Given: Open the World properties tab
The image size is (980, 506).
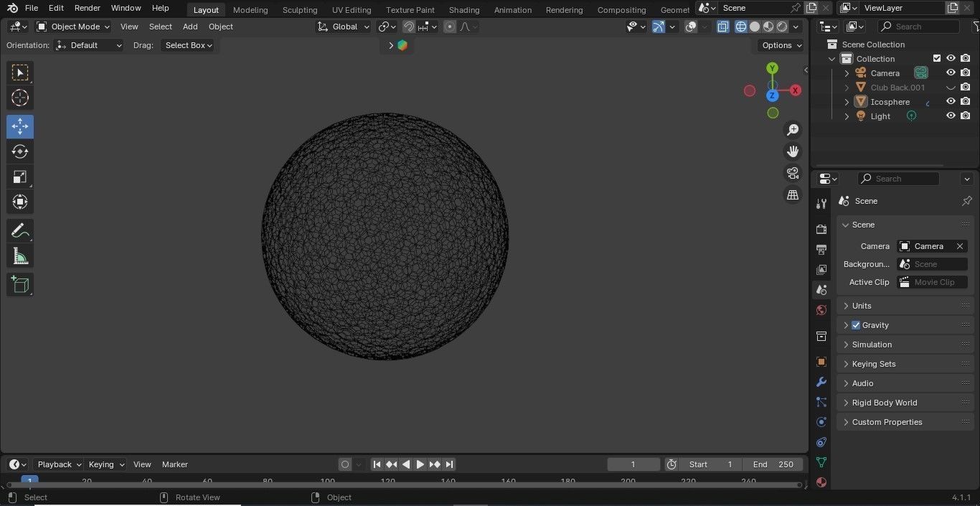Looking at the screenshot, I should click(821, 310).
